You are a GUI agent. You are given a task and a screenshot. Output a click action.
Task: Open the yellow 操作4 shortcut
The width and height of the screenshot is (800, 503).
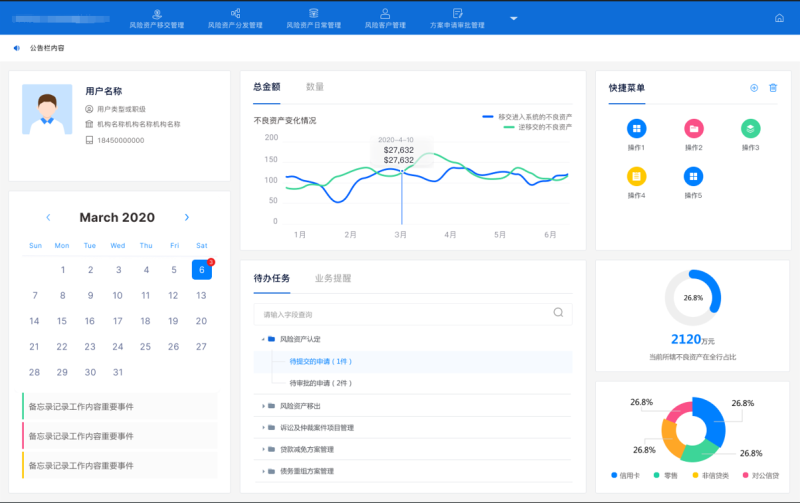[x=636, y=176]
